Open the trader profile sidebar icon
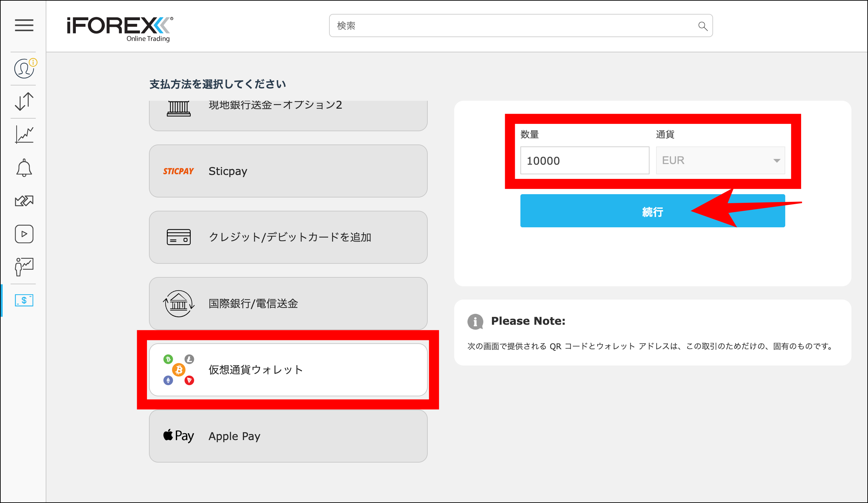 pyautogui.click(x=24, y=267)
